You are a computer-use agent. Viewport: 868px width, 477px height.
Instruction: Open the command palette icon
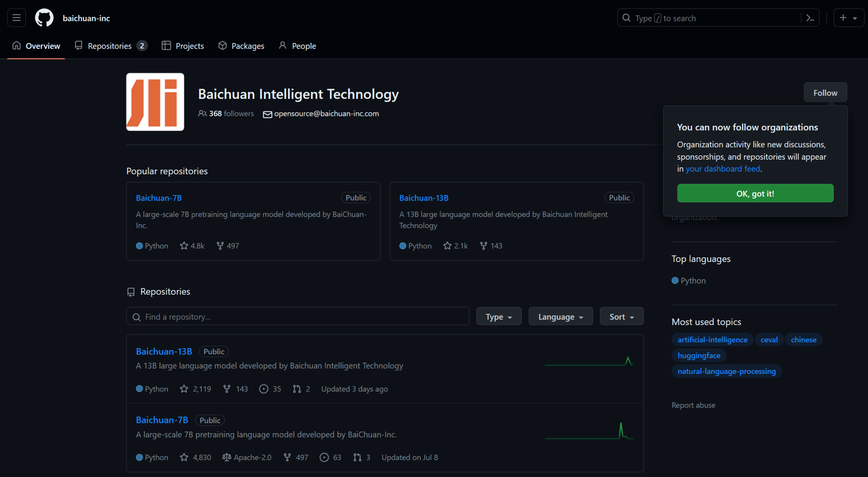pos(810,18)
